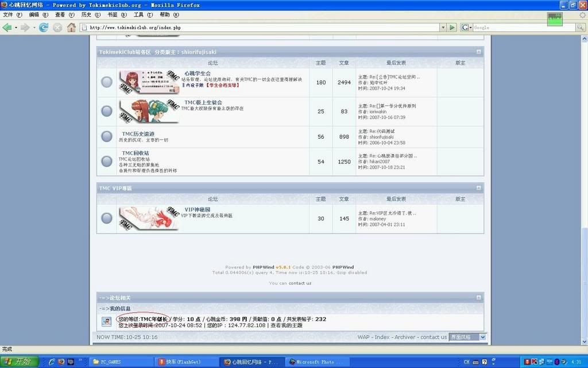
Task: Reload the page with the Refresh icon
Action: (44, 28)
